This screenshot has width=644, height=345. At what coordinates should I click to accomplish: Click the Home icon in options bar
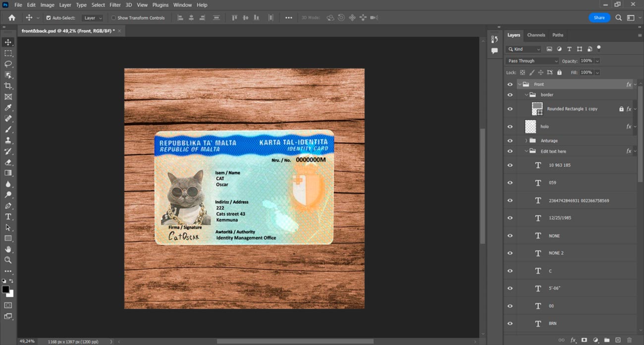point(11,18)
